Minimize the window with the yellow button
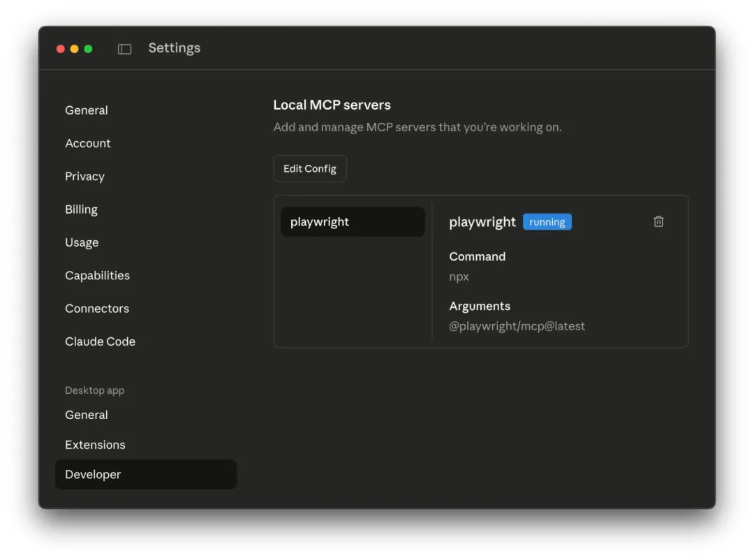Image resolution: width=754 pixels, height=560 pixels. pos(75,49)
